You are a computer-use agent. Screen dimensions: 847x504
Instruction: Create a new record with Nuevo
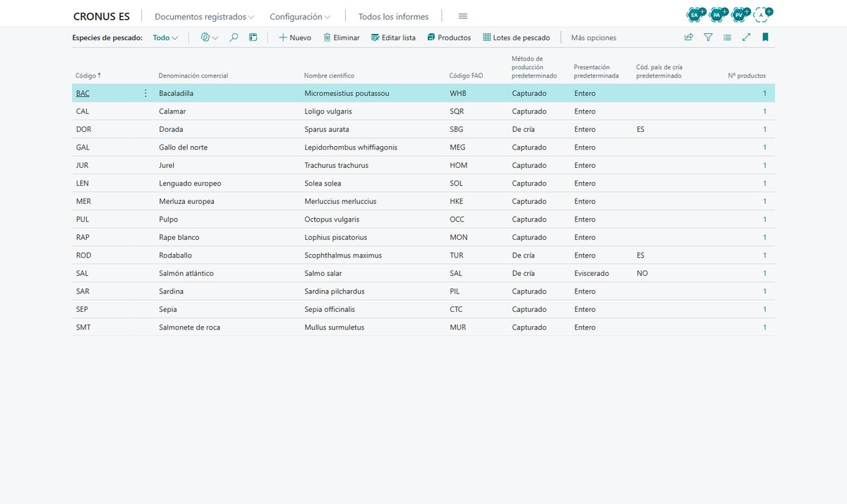point(295,37)
